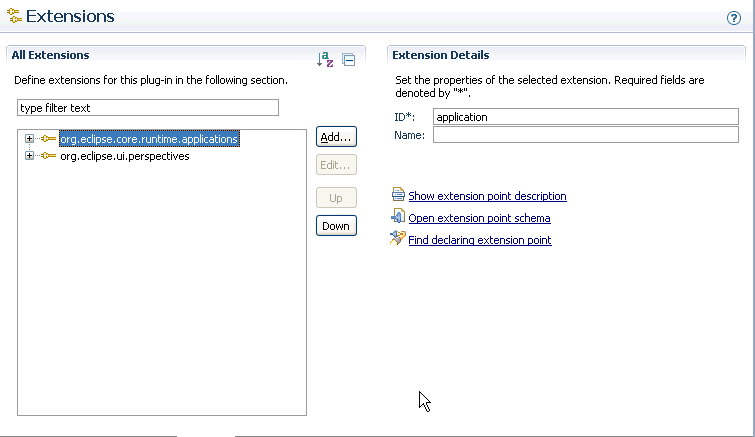
Task: Open Show extension point description link
Action: coord(487,196)
